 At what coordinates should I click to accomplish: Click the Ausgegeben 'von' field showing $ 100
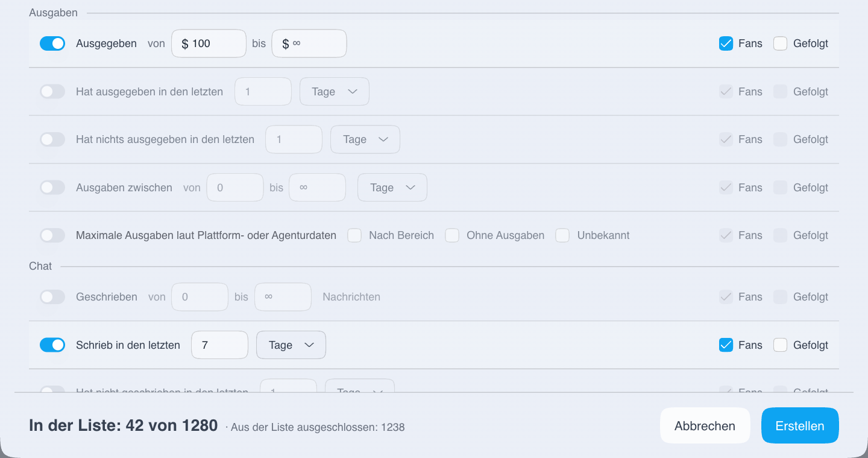click(x=209, y=43)
